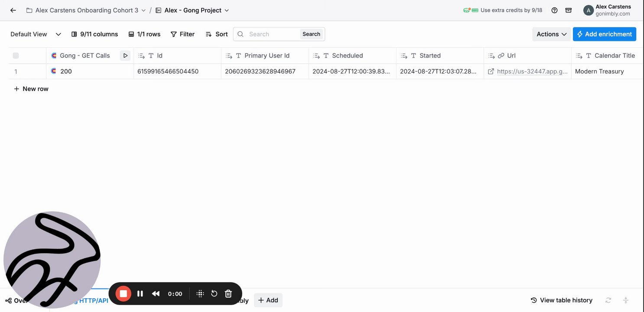Expand Alex Carstens Onboarding Cohort 3 folder menu
The width and height of the screenshot is (644, 312).
pyautogui.click(x=143, y=10)
